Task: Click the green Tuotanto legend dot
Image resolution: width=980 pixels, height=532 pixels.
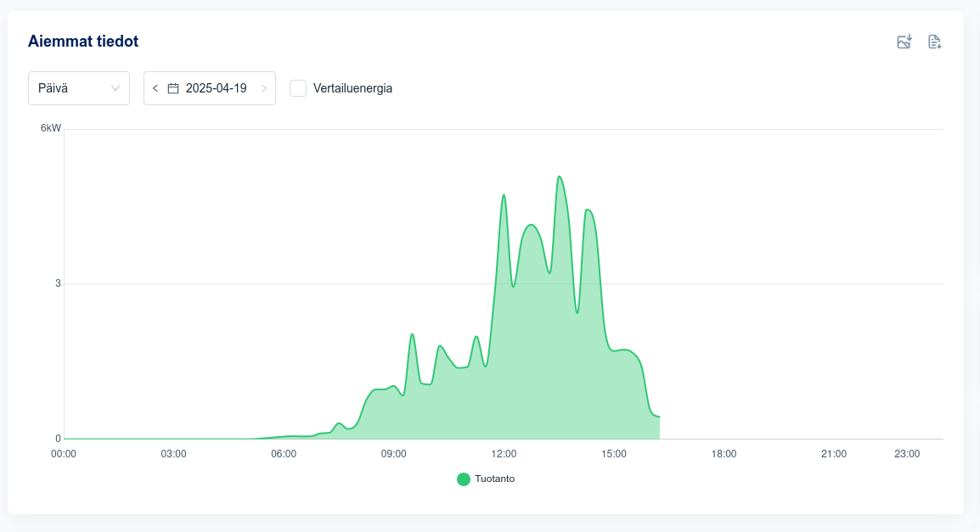Action: pyautogui.click(x=464, y=479)
